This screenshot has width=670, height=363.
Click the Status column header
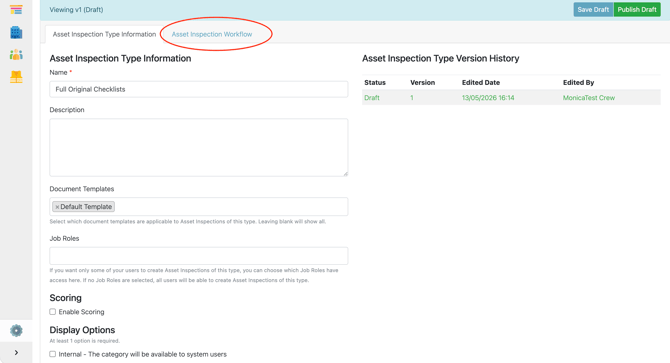coord(375,82)
